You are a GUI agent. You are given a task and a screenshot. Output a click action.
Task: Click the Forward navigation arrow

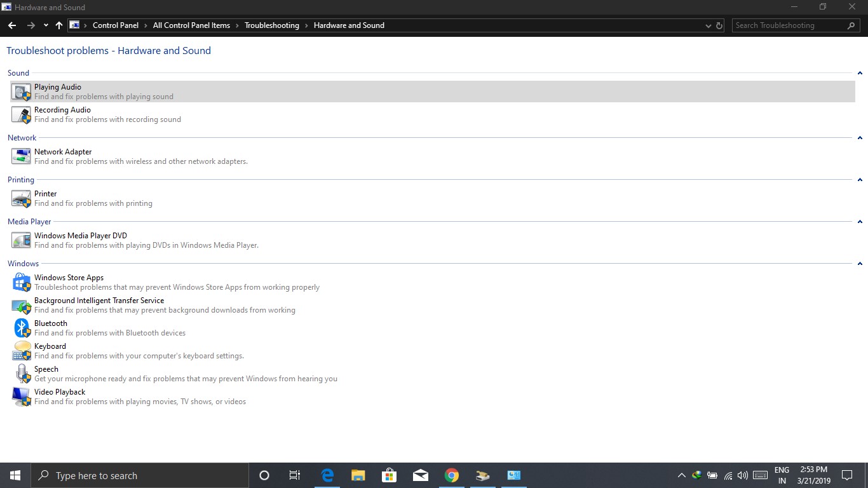point(31,25)
